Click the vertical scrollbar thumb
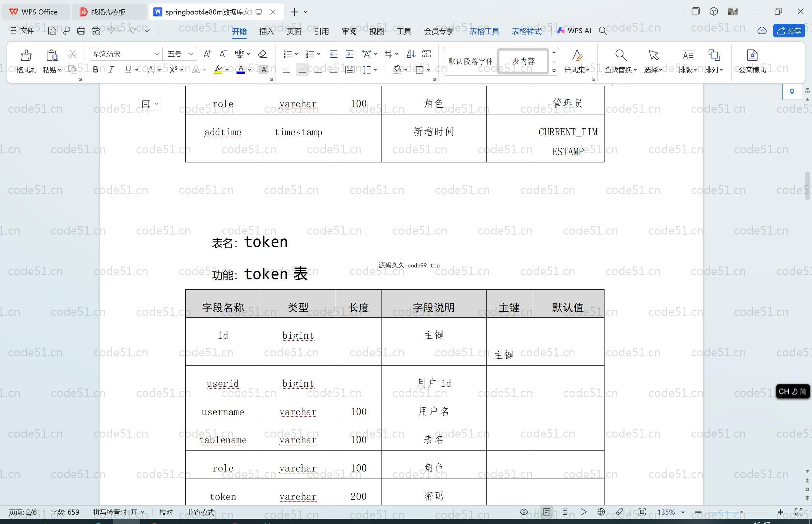The width and height of the screenshot is (812, 524). [x=807, y=186]
